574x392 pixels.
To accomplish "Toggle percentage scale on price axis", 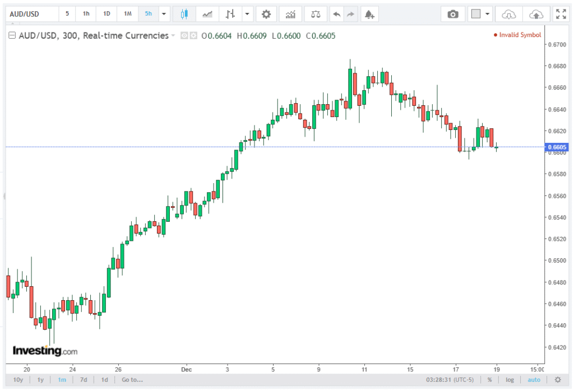I will coord(489,380).
